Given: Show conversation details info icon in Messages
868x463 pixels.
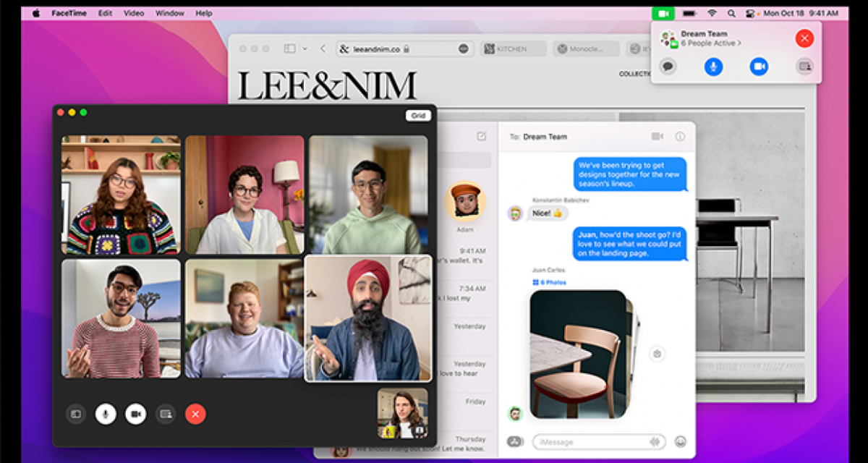Looking at the screenshot, I should (680, 136).
